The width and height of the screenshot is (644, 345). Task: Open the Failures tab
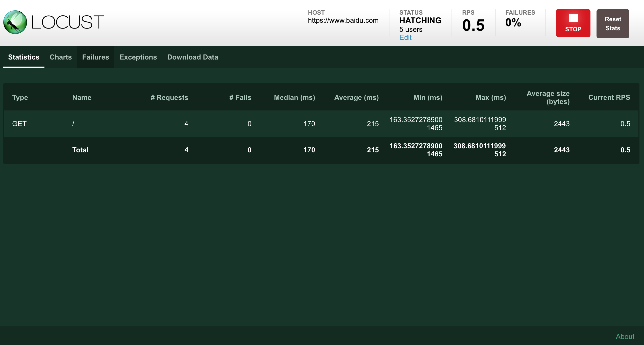click(95, 57)
